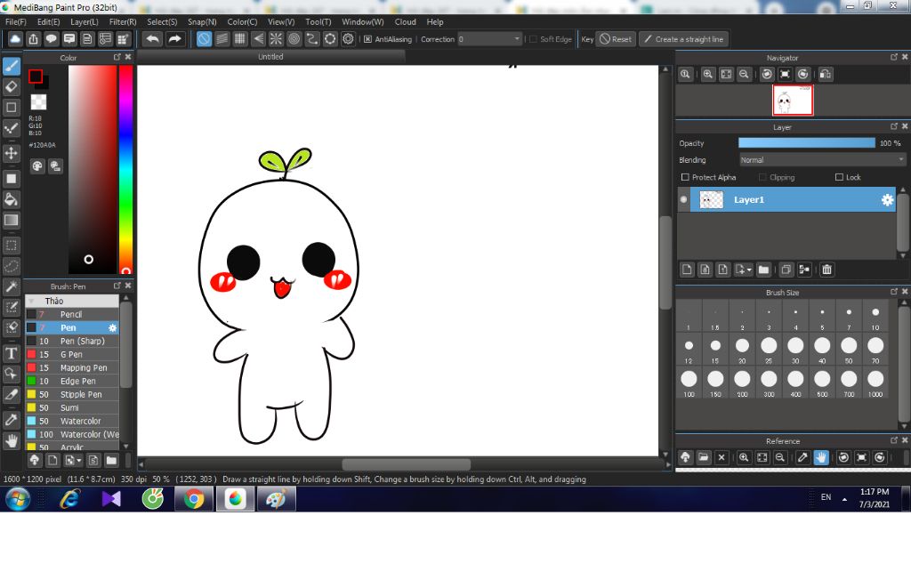Select the eyedropper in the Reference panel
911x588 pixels.
(x=803, y=458)
